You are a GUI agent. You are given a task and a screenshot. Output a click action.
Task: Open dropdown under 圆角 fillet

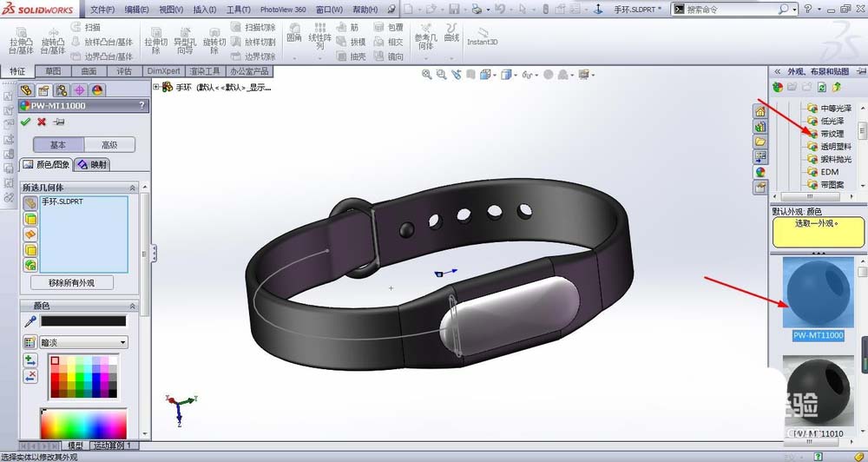294,57
